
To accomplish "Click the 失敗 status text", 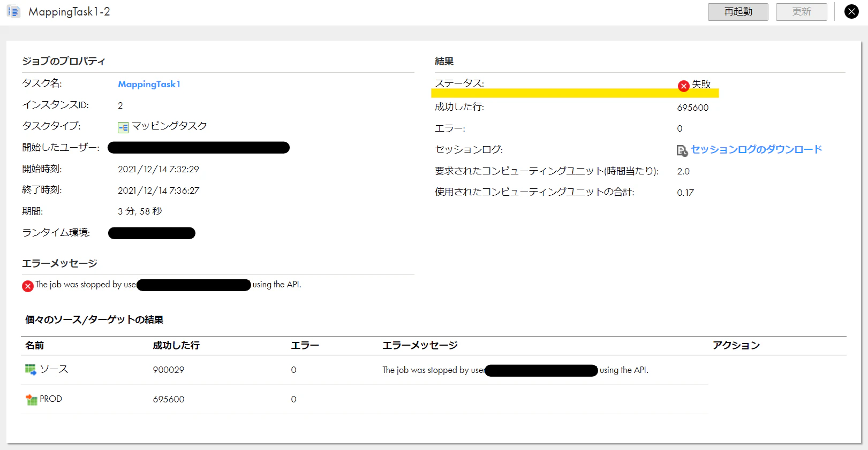I will (701, 84).
